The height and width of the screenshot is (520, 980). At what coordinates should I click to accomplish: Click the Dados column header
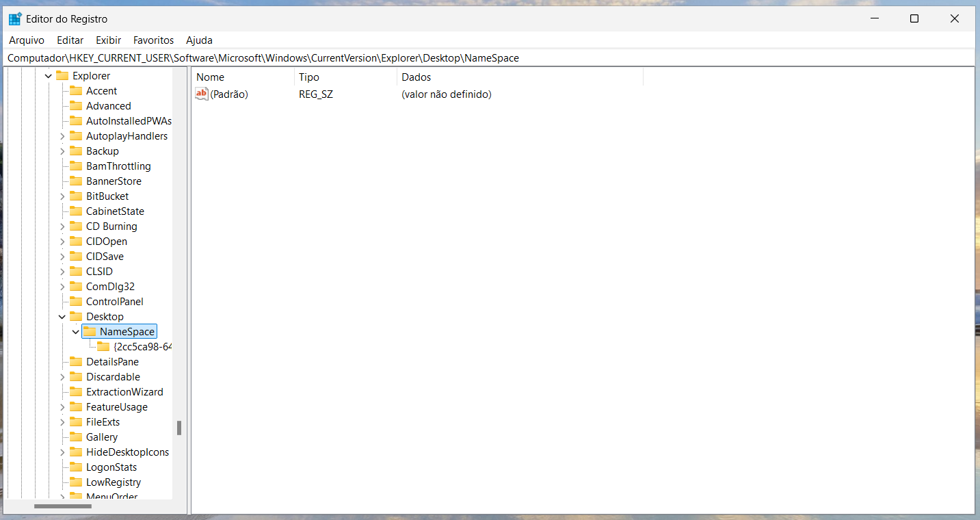coord(520,77)
